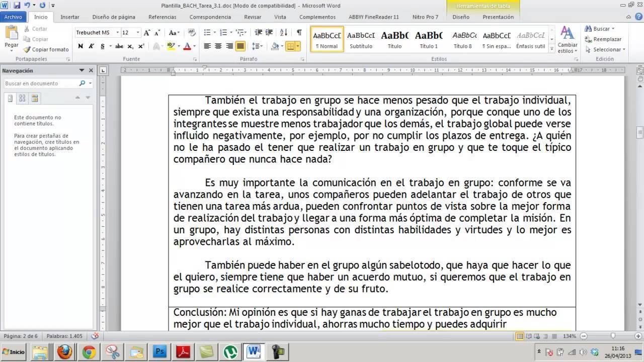Click the zoom slider handle
The height and width of the screenshot is (362, 644).
(x=612, y=336)
